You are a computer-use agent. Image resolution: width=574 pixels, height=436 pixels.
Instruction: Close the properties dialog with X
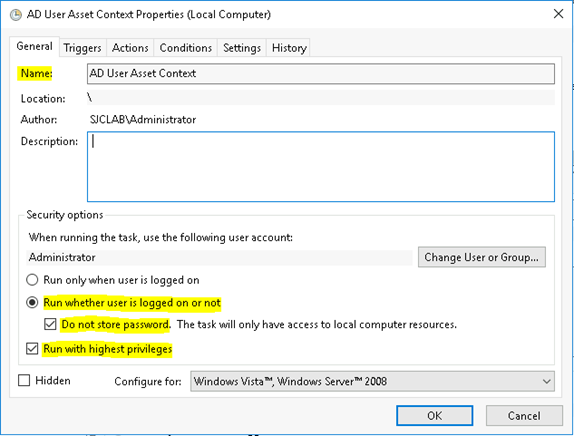(x=558, y=14)
